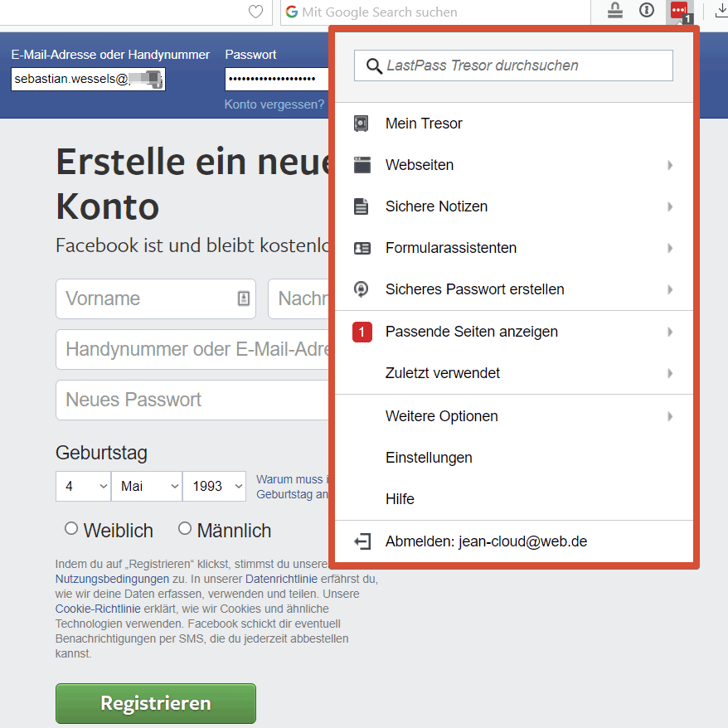Expand the Passende Seiten anzeigen submenu arrow

tap(670, 332)
